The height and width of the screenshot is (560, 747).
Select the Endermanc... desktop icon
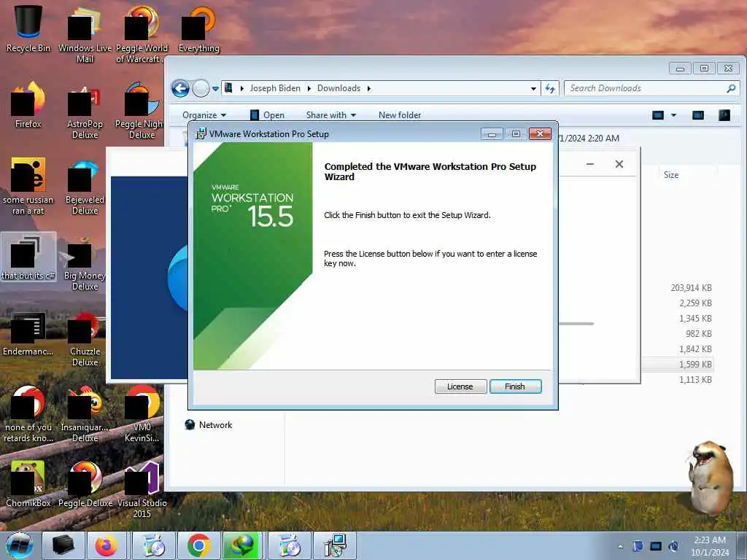point(28,332)
